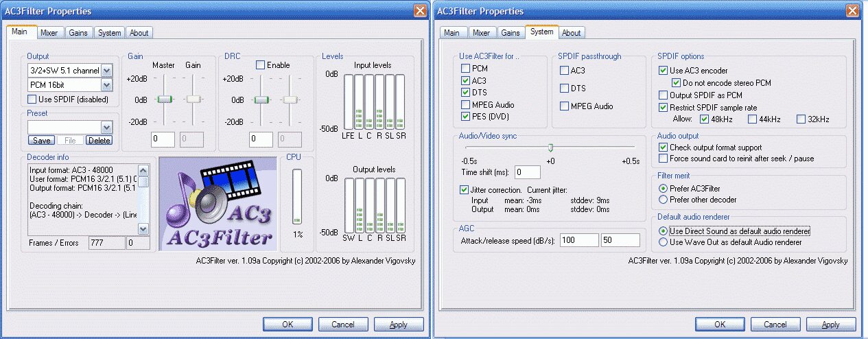Enable MPEG Audio SPDIF passthrough
This screenshot has height=339, width=868.
[564, 106]
